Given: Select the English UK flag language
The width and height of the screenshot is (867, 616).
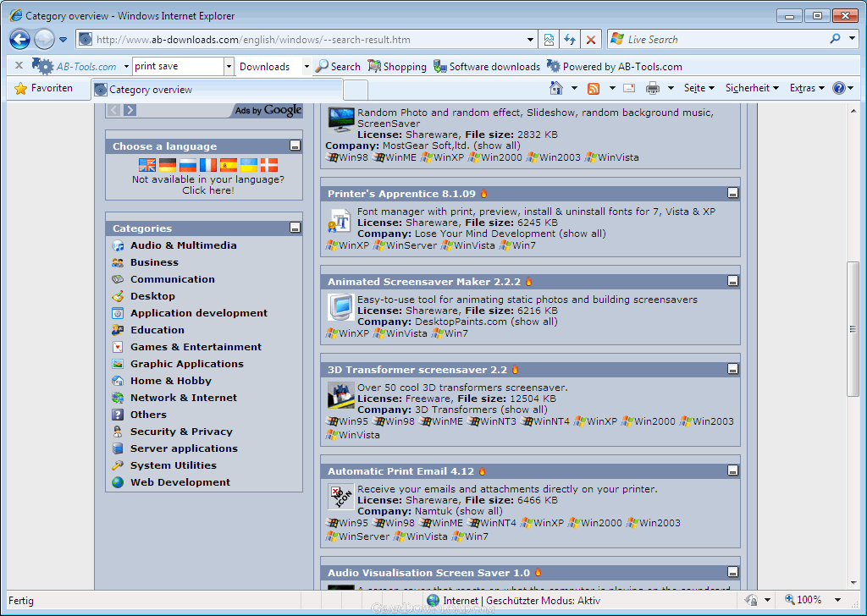Looking at the screenshot, I should [147, 165].
